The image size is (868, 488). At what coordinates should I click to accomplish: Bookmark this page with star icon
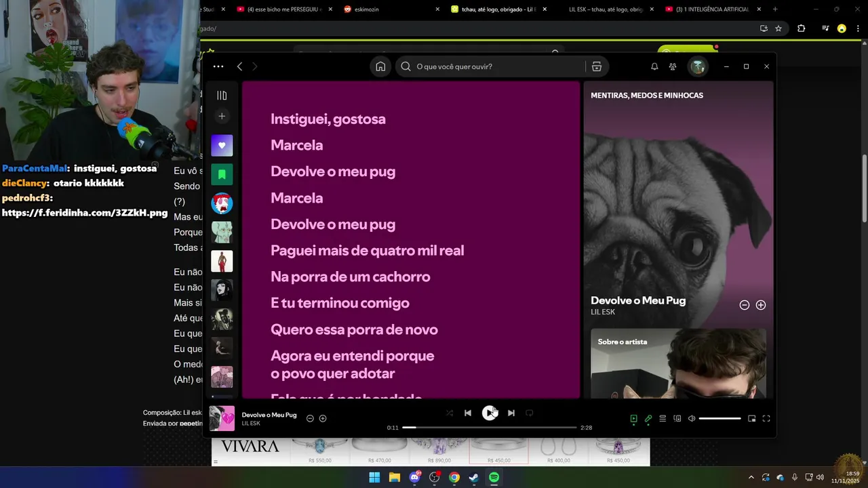click(778, 28)
